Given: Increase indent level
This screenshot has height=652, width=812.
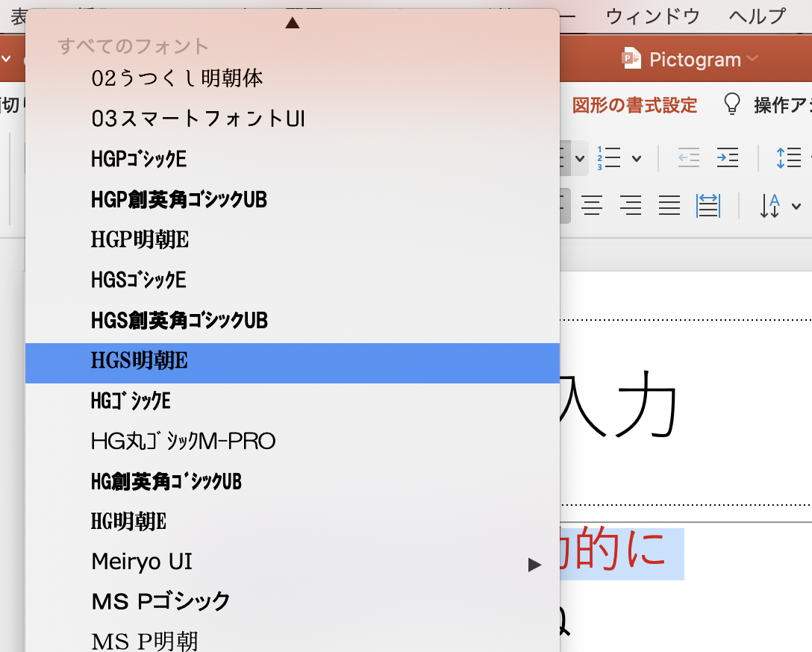Looking at the screenshot, I should click(x=728, y=158).
